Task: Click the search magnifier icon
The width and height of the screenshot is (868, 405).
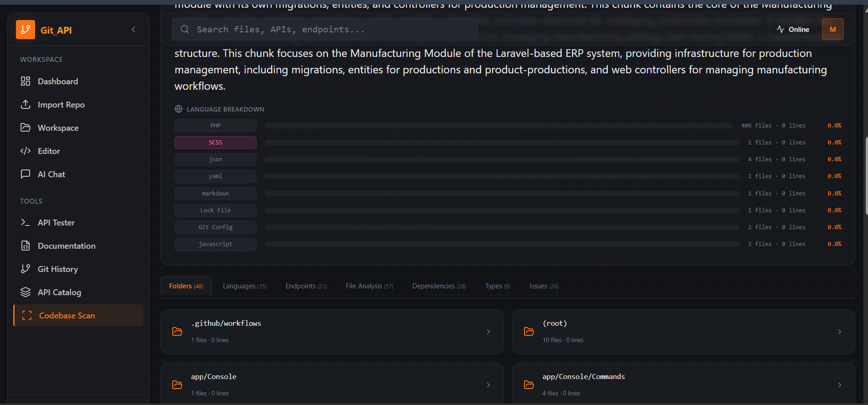Action: pyautogui.click(x=185, y=29)
